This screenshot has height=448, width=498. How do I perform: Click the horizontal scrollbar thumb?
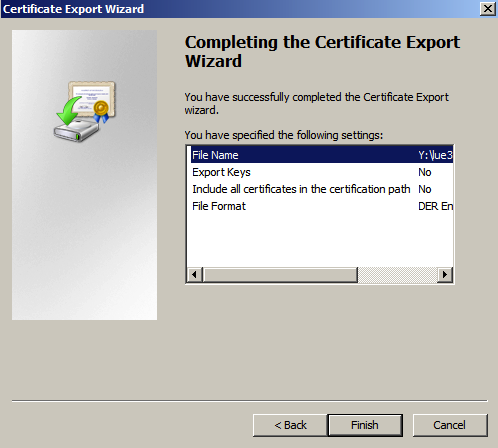point(280,275)
